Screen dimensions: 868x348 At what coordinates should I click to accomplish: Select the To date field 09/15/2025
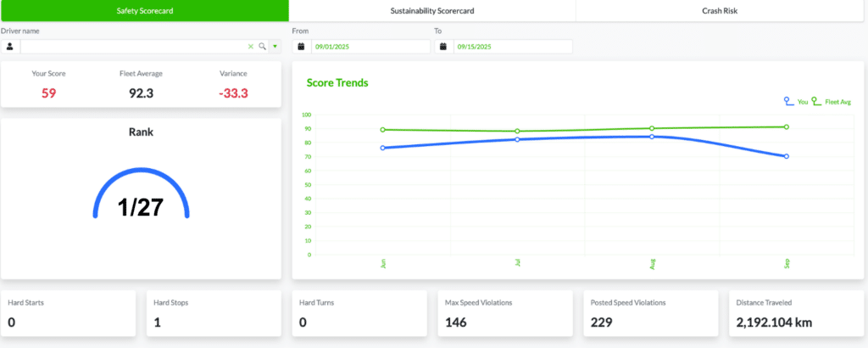click(513, 47)
